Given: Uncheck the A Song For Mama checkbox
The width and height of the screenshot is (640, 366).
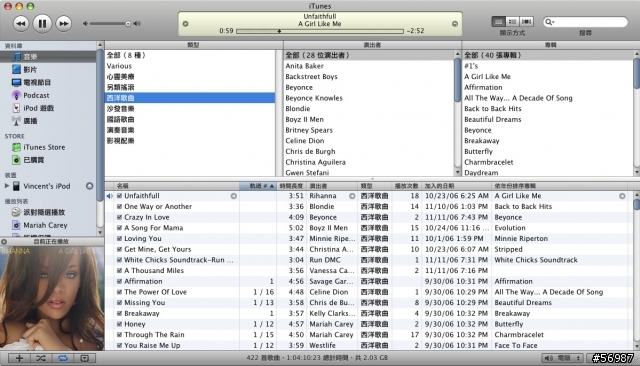Looking at the screenshot, I should [x=120, y=228].
